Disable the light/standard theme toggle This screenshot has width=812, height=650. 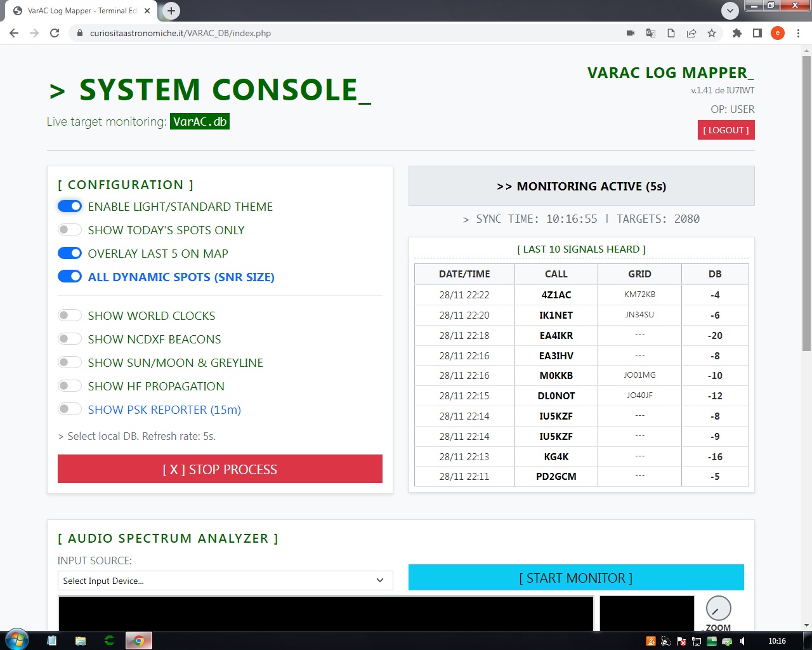pyautogui.click(x=70, y=206)
